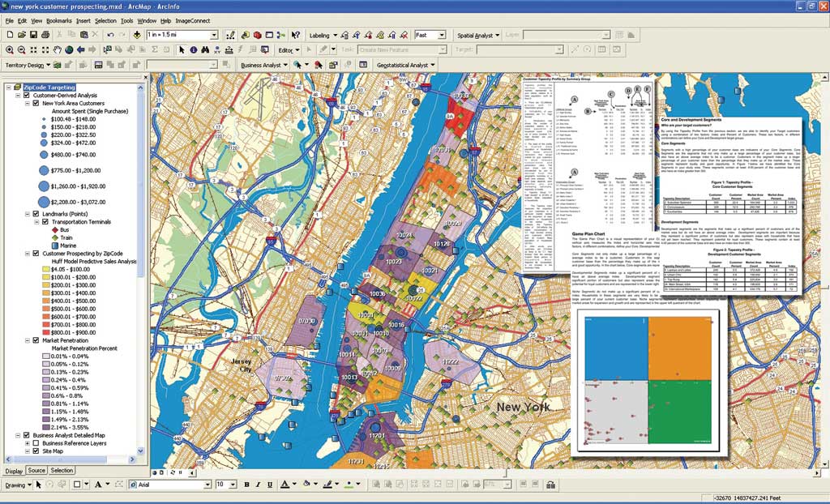This screenshot has height=504, width=830.
Task: Open the Business Analyst dropdown
Action: click(264, 65)
